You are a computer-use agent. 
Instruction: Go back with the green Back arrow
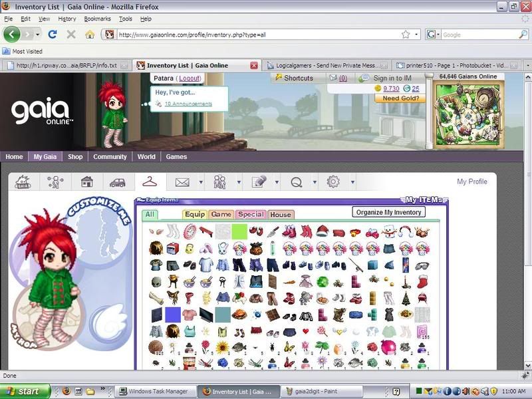click(11, 35)
